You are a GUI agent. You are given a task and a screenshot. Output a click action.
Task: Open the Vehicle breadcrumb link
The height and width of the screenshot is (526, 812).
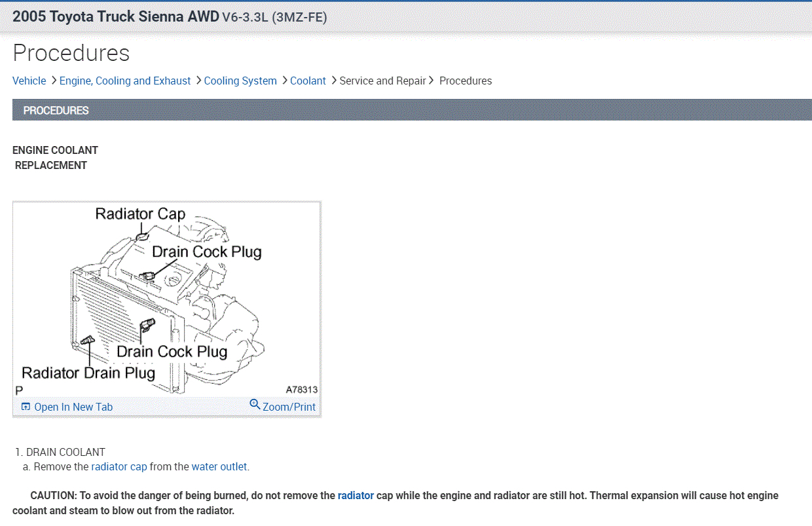click(29, 81)
